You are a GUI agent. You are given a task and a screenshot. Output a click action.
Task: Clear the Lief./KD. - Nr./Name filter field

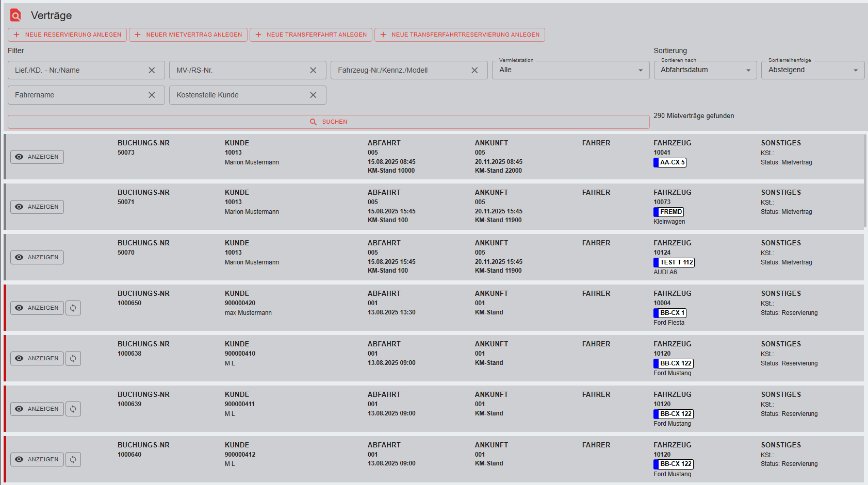[152, 70]
